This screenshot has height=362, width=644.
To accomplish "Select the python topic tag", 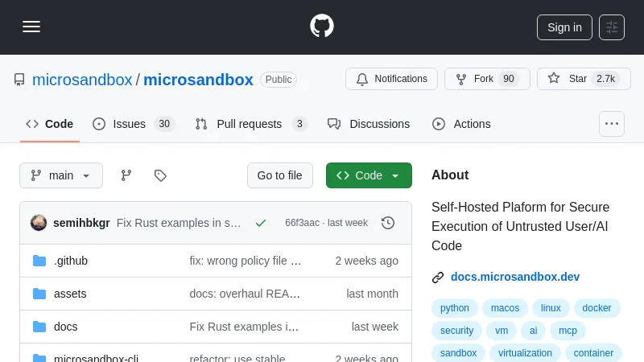I will pyautogui.click(x=454, y=308).
